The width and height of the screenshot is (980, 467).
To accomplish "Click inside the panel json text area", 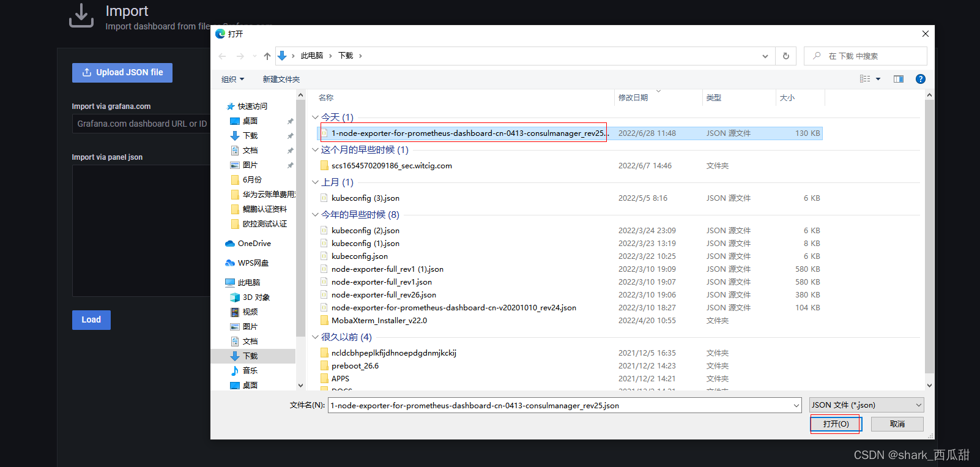I will (x=141, y=231).
